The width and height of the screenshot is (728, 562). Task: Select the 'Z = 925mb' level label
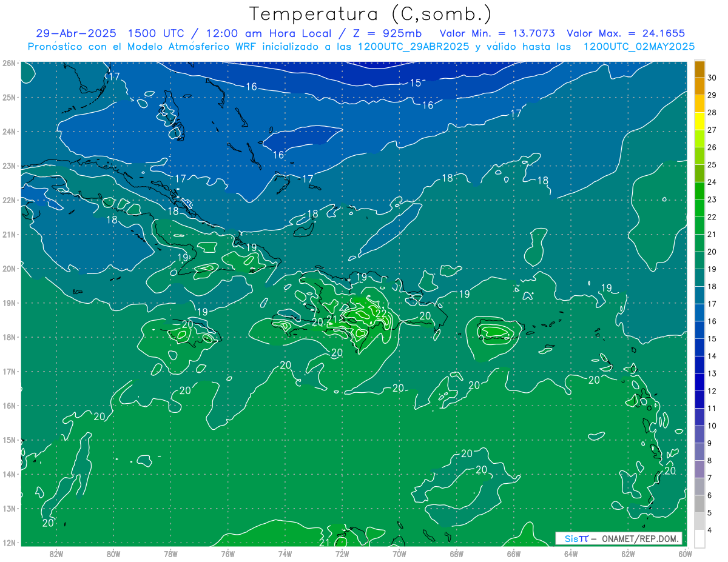(x=386, y=33)
